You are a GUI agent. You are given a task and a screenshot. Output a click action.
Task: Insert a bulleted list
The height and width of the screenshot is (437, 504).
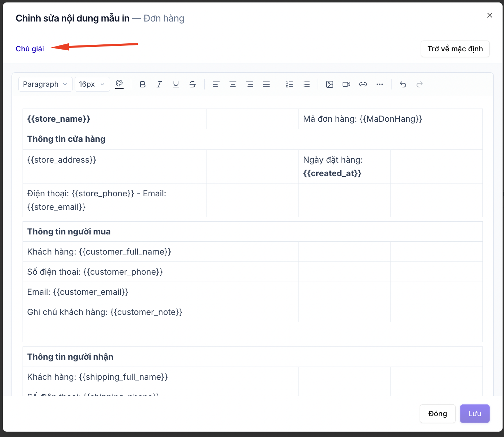click(x=306, y=84)
